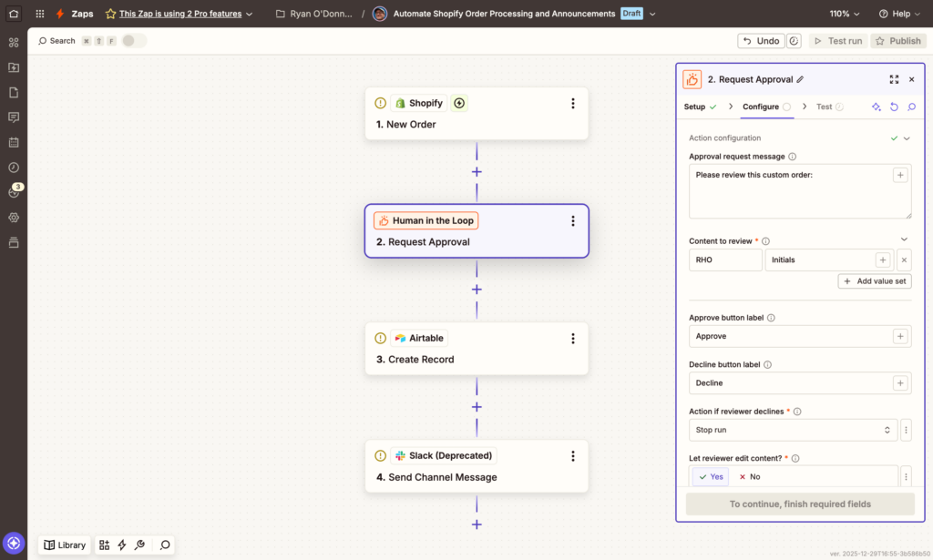Click the Zapier logo in the top bar
Screen dimensions: 933x560
click(60, 13)
